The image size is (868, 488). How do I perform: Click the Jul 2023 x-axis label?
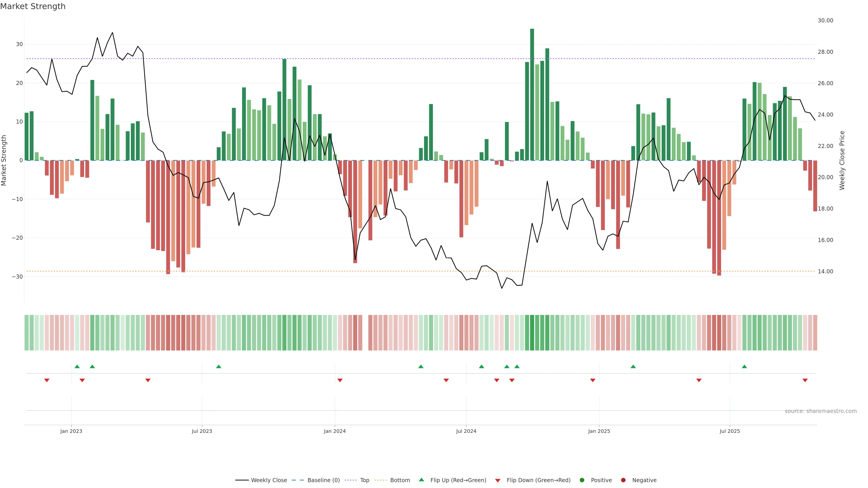point(202,431)
